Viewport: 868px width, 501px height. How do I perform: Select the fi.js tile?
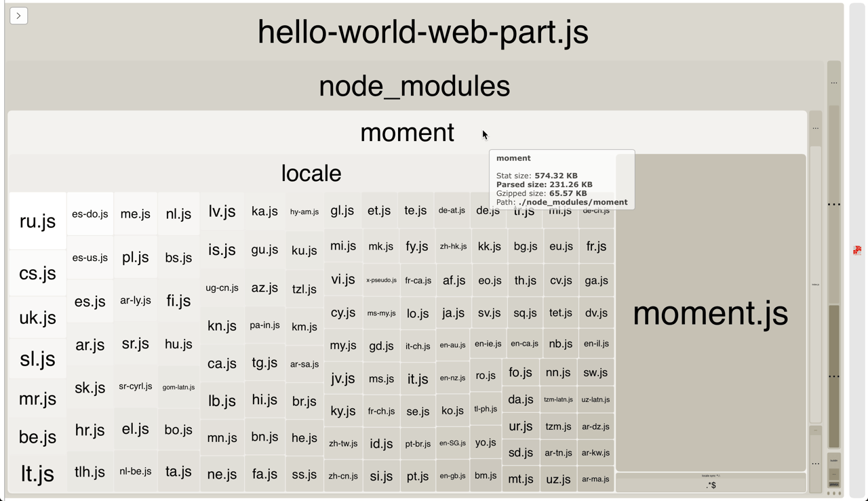coord(179,300)
